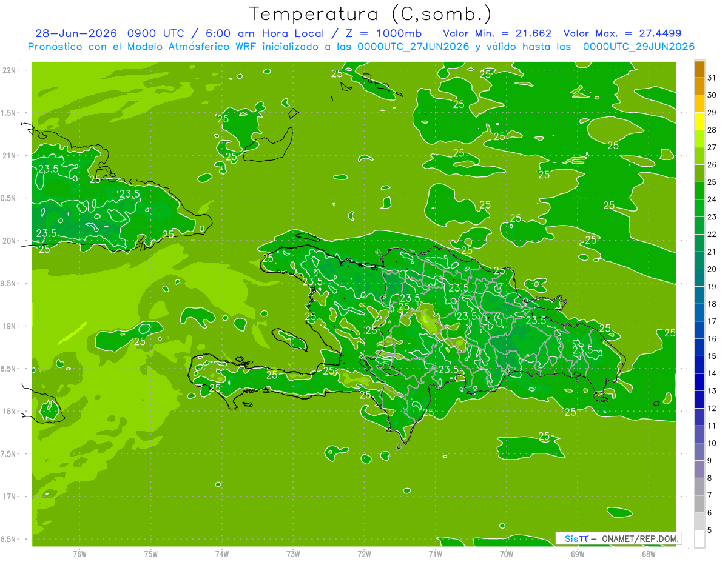Click the "Temperatura (C,somb.)" map title
This screenshot has height=562, width=728.
pyautogui.click(x=370, y=15)
